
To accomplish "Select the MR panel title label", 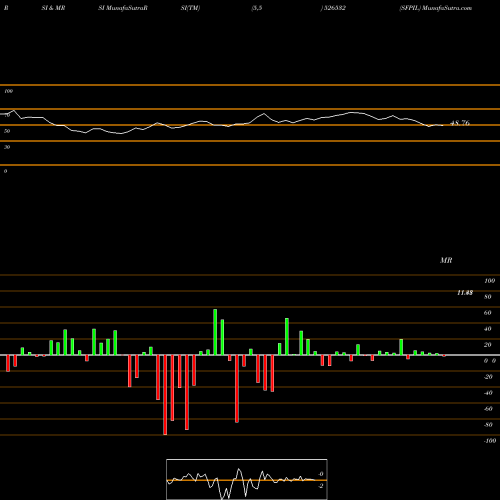I will coord(446,260).
